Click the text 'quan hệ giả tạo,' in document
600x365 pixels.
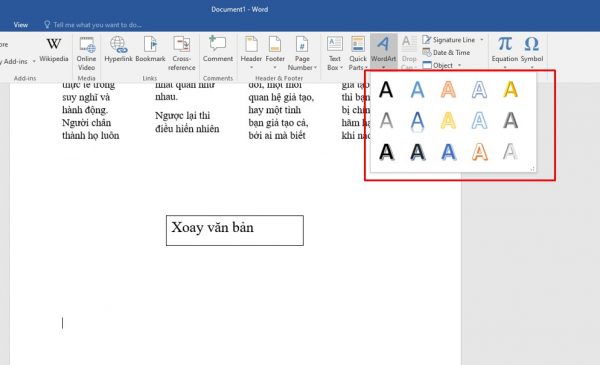pos(281,98)
